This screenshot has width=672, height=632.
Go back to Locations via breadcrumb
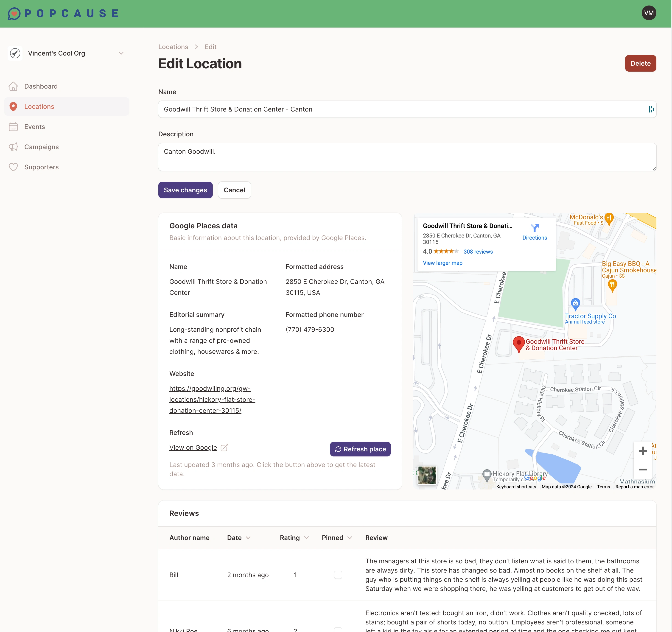[173, 47]
